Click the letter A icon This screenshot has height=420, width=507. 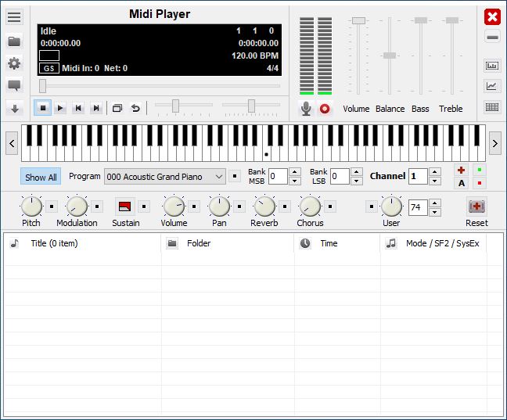[462, 183]
